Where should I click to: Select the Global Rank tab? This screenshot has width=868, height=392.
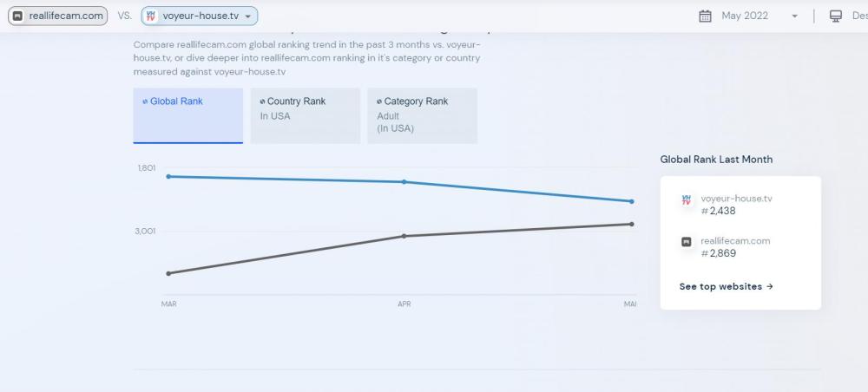tap(187, 115)
